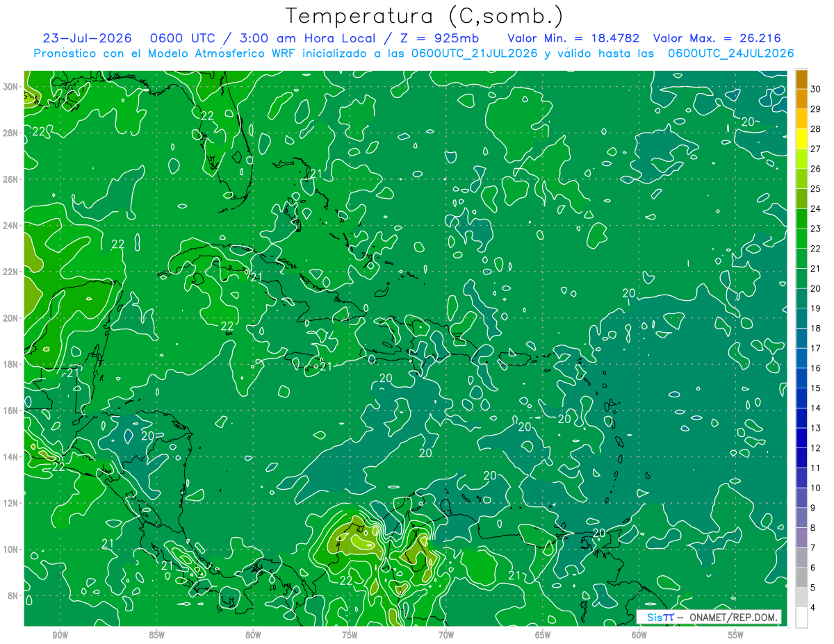Click the '20' contour label over Honduras
Image resolution: width=834 pixels, height=644 pixels.
[x=147, y=436]
